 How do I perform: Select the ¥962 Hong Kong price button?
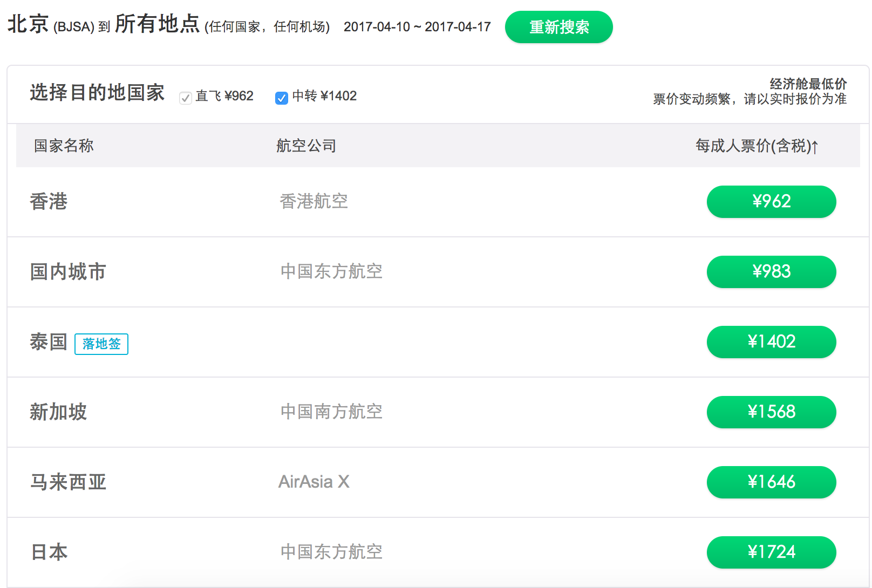tap(771, 202)
